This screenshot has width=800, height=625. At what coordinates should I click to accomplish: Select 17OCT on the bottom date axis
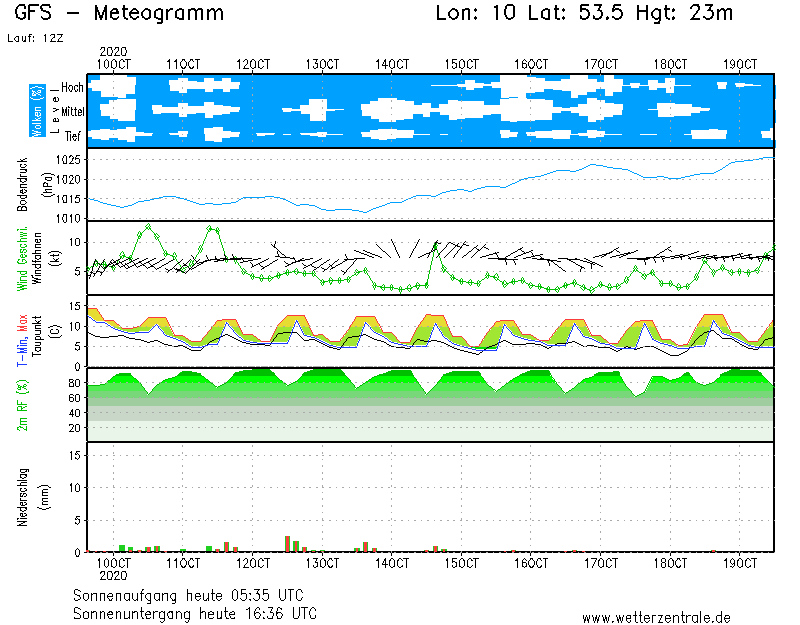point(601,563)
